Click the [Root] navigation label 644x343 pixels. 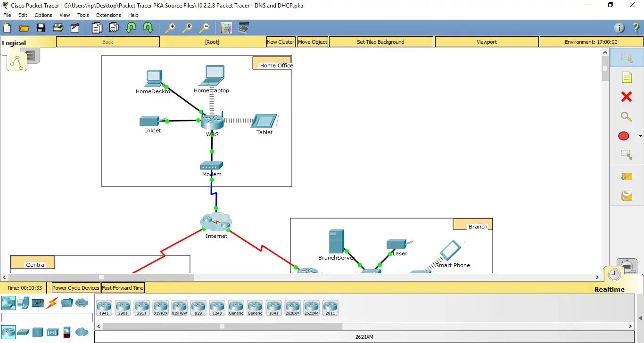pyautogui.click(x=212, y=42)
